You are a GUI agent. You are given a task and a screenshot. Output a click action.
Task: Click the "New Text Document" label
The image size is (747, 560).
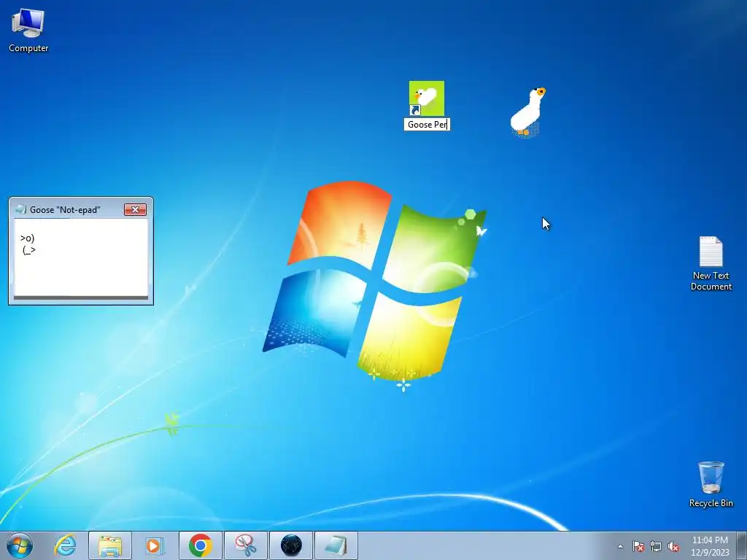point(711,281)
